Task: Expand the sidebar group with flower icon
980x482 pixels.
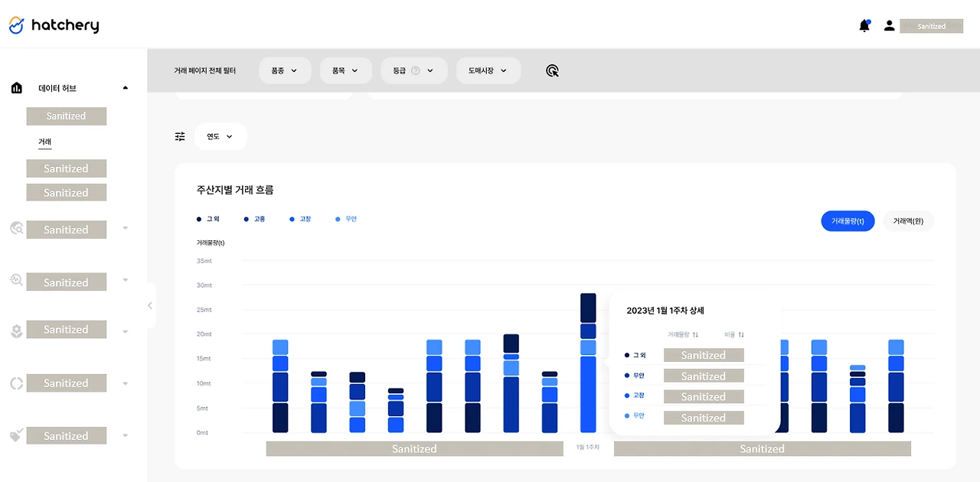Action: click(126, 334)
